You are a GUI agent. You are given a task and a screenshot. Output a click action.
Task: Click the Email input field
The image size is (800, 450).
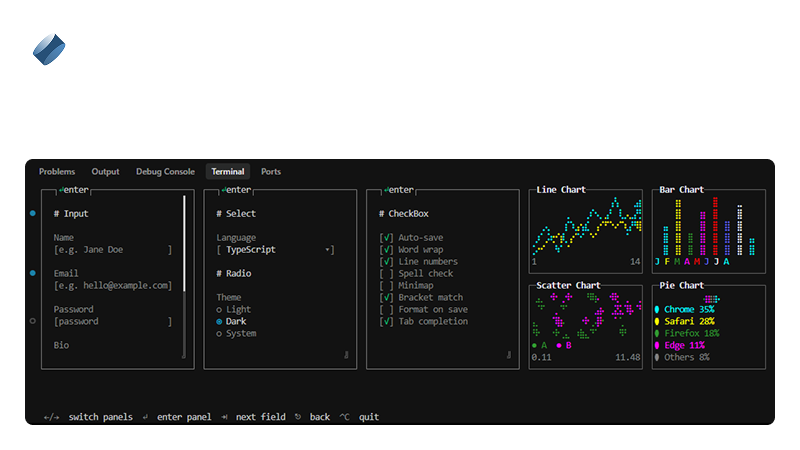tap(112, 286)
